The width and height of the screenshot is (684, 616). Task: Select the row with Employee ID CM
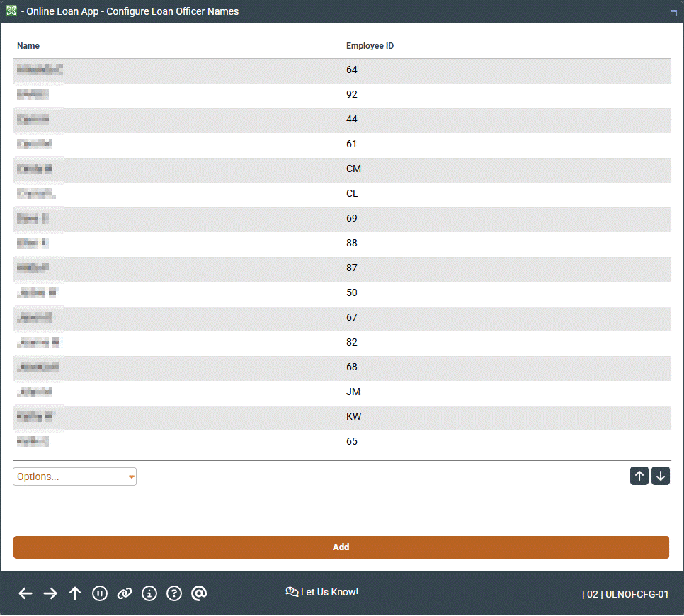pos(341,169)
